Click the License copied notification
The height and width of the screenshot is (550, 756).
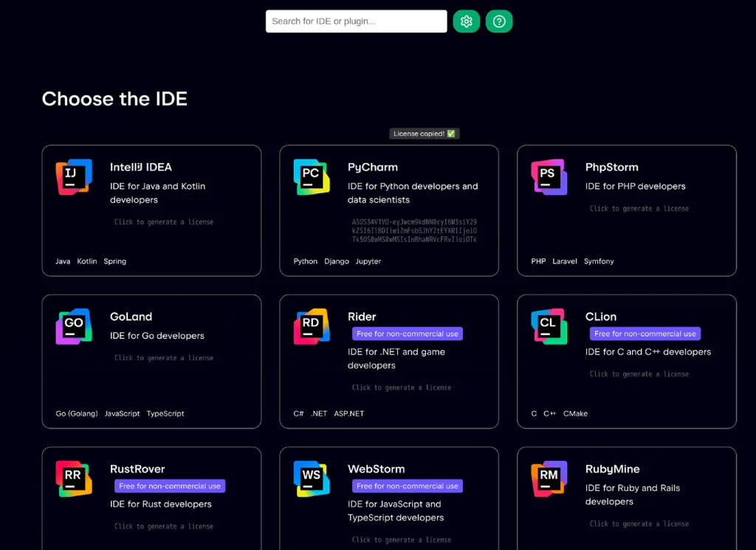click(425, 134)
